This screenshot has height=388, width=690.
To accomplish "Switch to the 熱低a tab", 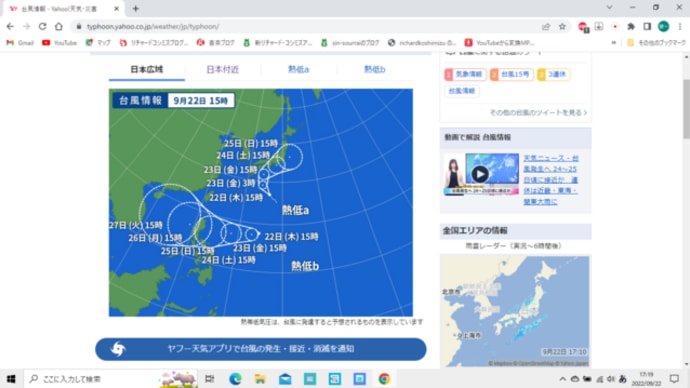I will tap(298, 70).
